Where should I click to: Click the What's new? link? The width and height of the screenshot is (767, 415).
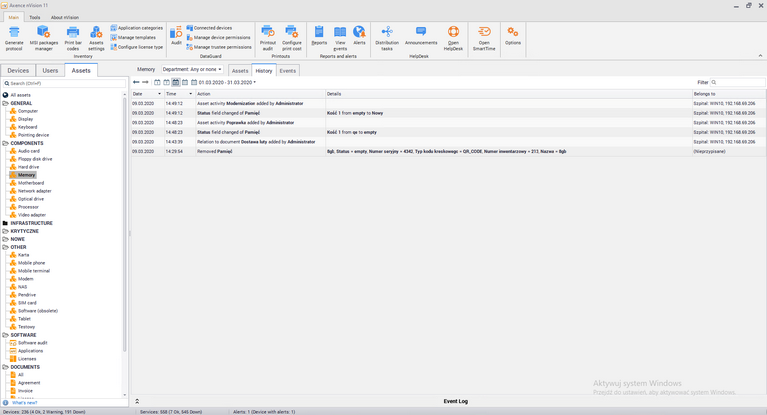pyautogui.click(x=25, y=403)
